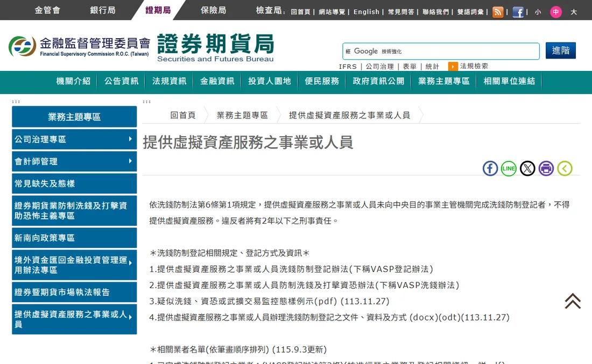Open the 便民服務 main menu

(x=322, y=81)
